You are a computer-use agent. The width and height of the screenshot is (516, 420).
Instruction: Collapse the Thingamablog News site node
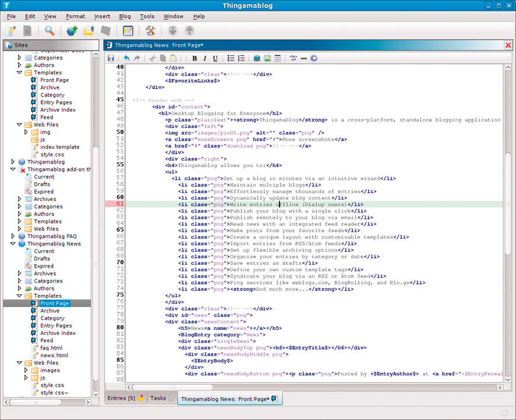pyautogui.click(x=13, y=244)
